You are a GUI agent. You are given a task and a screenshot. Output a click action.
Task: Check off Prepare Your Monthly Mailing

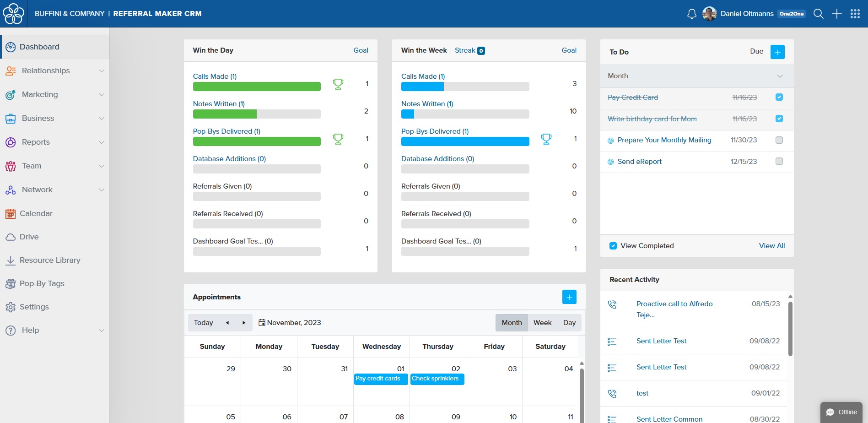(x=779, y=140)
